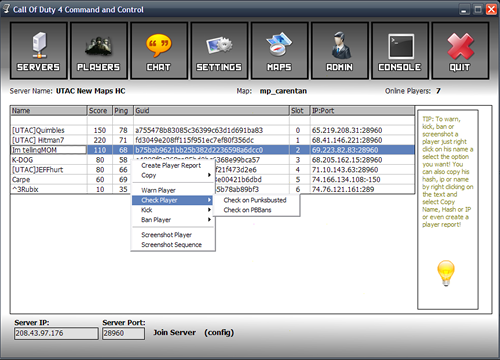Sort by the Ping column header

tap(123, 111)
